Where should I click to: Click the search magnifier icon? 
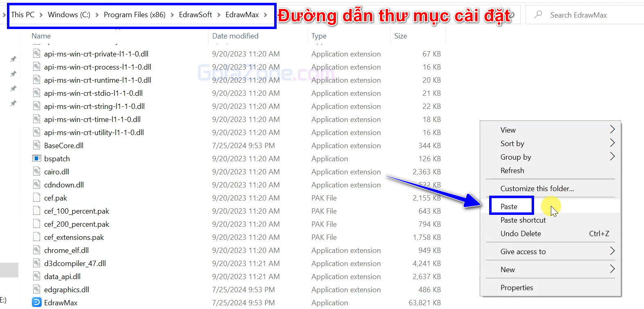[x=538, y=15]
